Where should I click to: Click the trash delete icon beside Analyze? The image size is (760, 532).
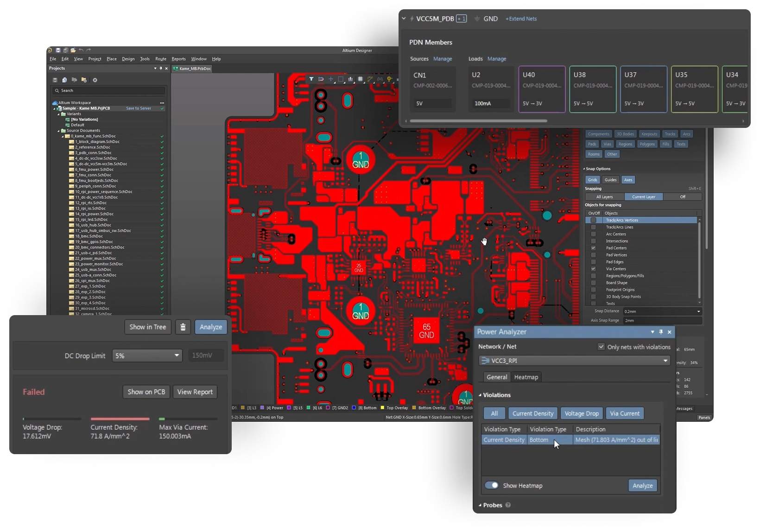[183, 327]
